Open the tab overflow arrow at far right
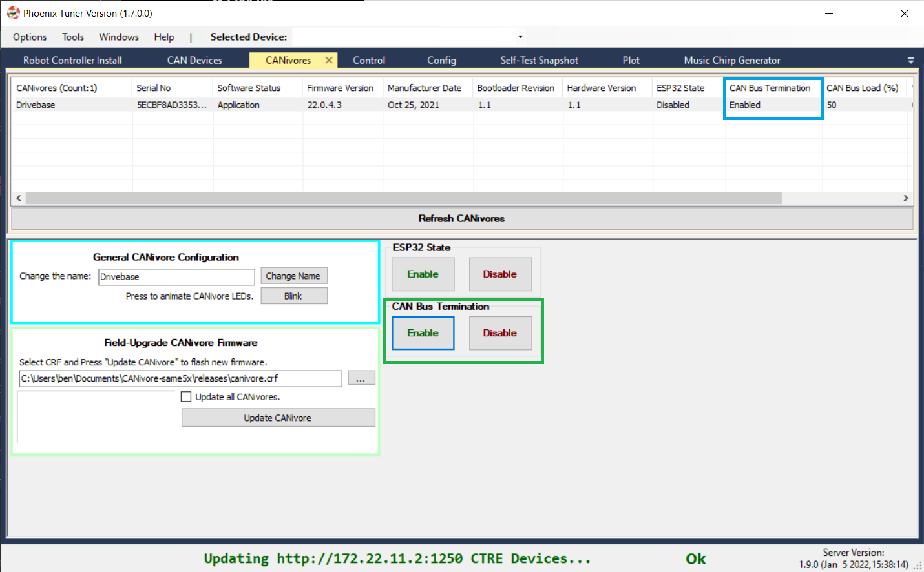 911,60
